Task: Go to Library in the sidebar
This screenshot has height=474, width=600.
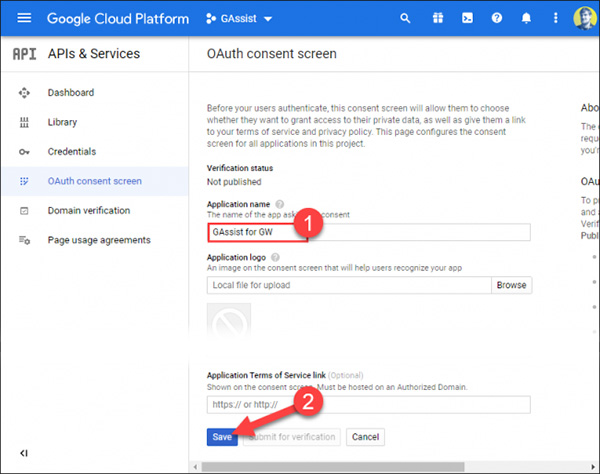Action: tap(63, 122)
